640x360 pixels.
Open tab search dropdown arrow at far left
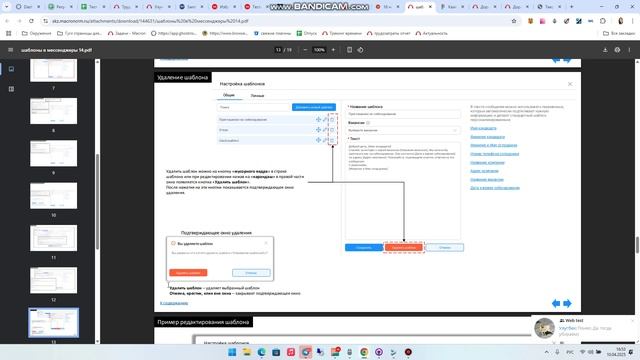click(x=7, y=7)
